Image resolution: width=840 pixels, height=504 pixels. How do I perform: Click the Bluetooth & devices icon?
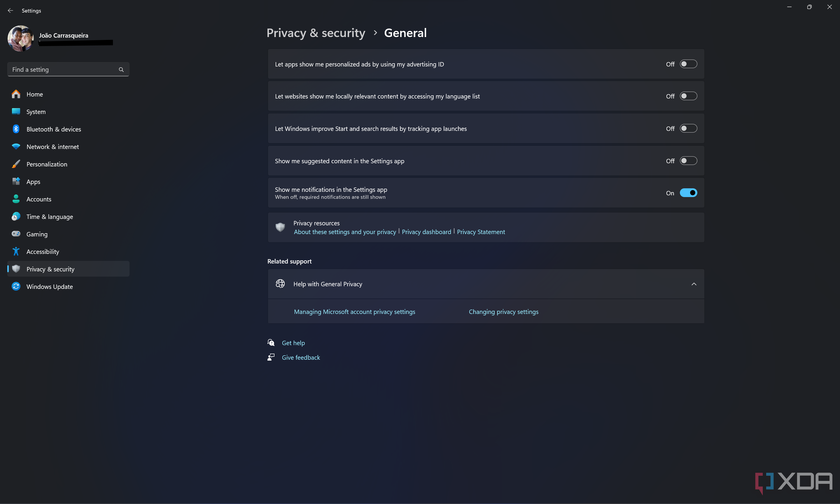click(15, 128)
